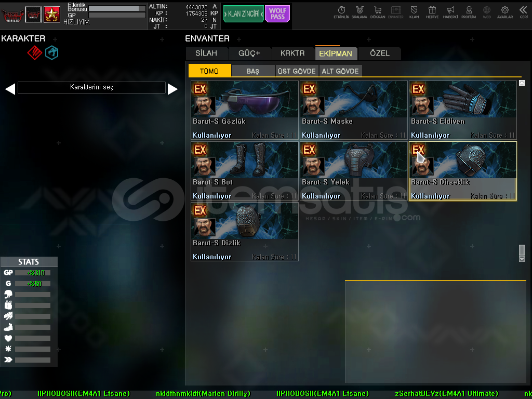Click the blue hexagon wolf emblem icon
The height and width of the screenshot is (399, 532).
(x=52, y=52)
